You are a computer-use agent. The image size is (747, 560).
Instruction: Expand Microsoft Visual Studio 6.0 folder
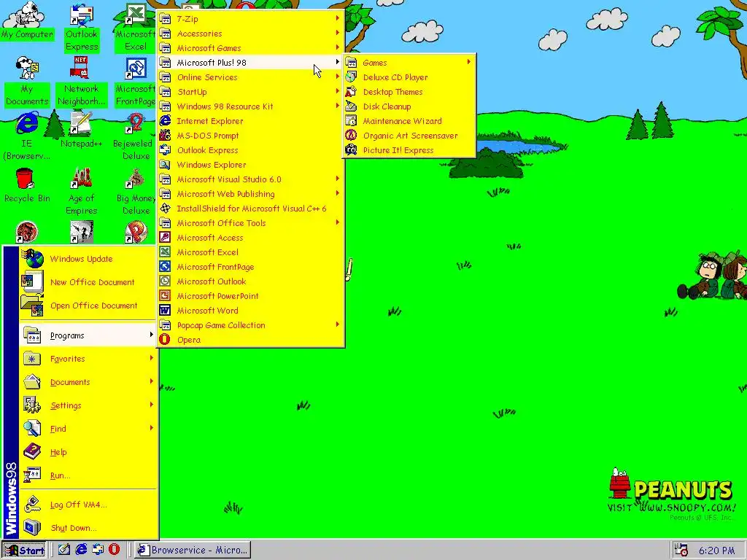[x=251, y=179]
